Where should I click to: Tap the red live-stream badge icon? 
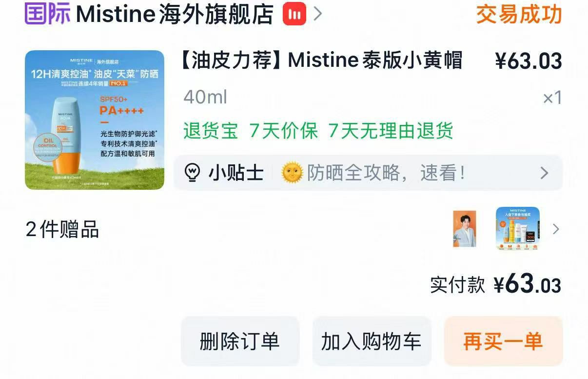point(294,14)
